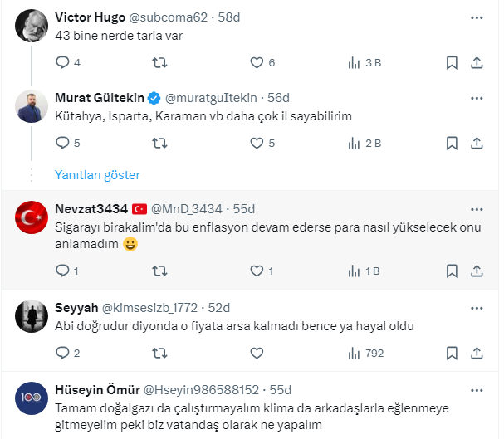Like Murat Gültekin's reply
Viewport: 504px width, 439px height.
click(257, 143)
